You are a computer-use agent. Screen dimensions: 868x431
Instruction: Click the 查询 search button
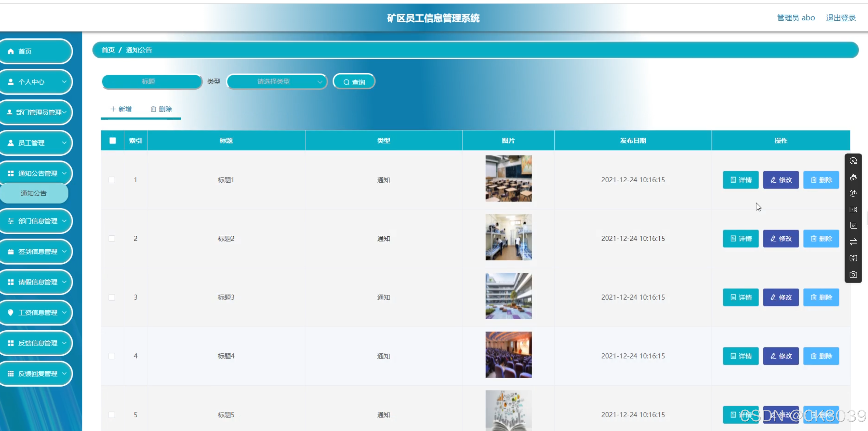[x=354, y=82]
